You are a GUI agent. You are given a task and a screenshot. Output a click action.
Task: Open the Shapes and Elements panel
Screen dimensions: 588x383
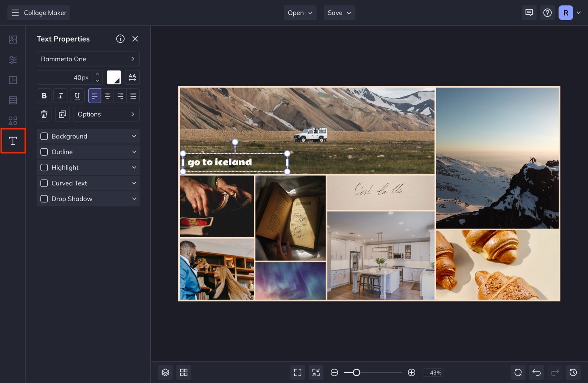tap(13, 120)
